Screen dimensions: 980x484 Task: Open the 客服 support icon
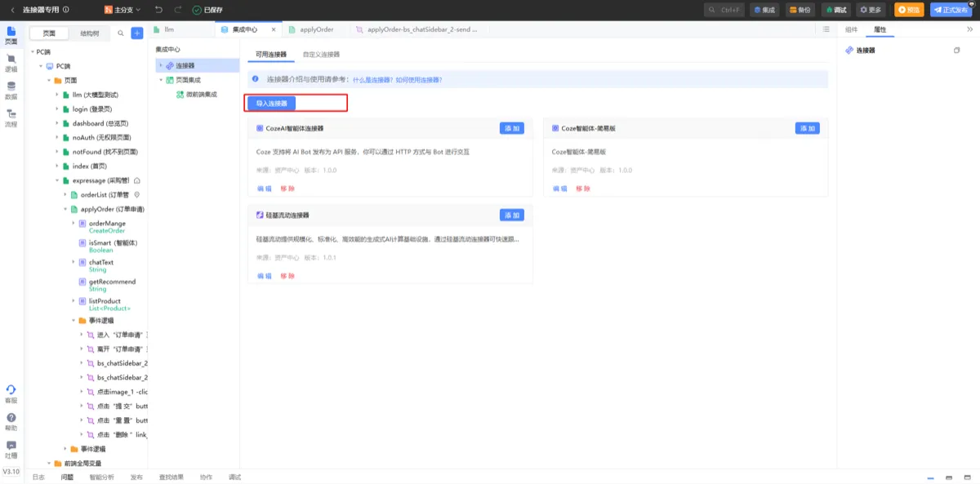point(11,394)
